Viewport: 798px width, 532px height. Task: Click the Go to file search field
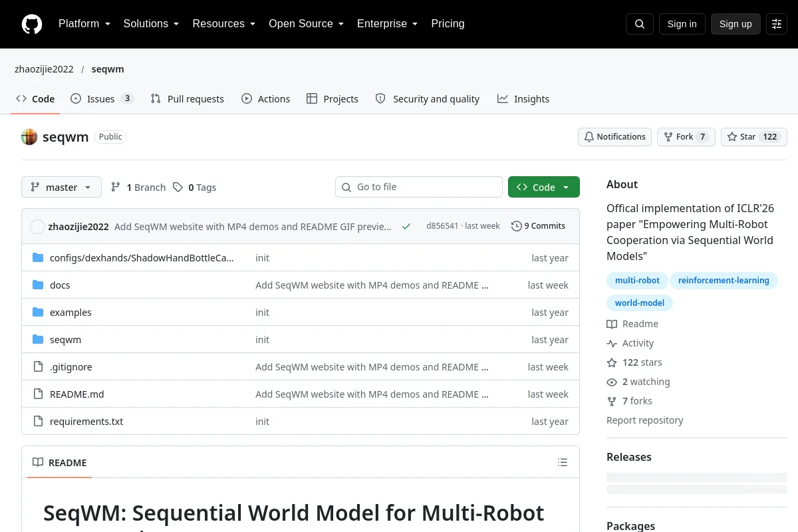pyautogui.click(x=419, y=187)
